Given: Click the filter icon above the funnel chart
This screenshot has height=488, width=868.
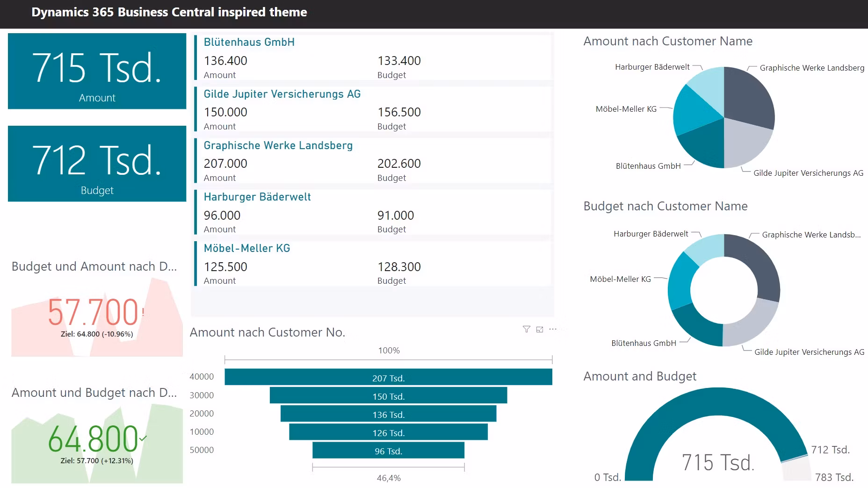Looking at the screenshot, I should [x=526, y=330].
